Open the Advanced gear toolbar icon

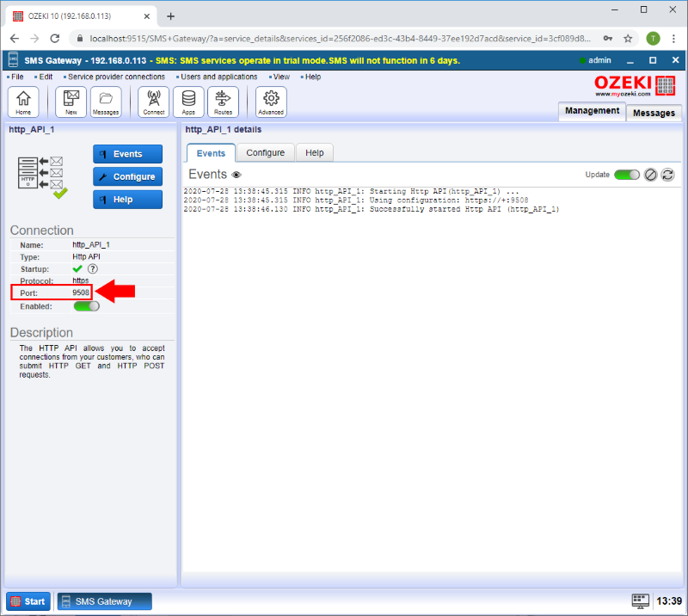click(271, 102)
